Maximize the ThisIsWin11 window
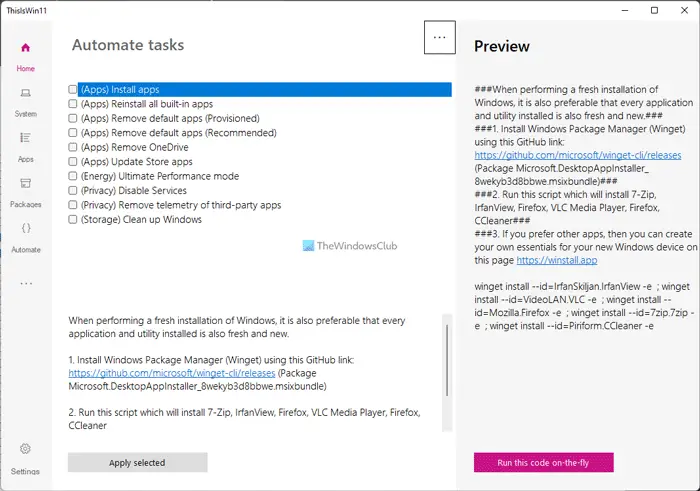 (654, 11)
